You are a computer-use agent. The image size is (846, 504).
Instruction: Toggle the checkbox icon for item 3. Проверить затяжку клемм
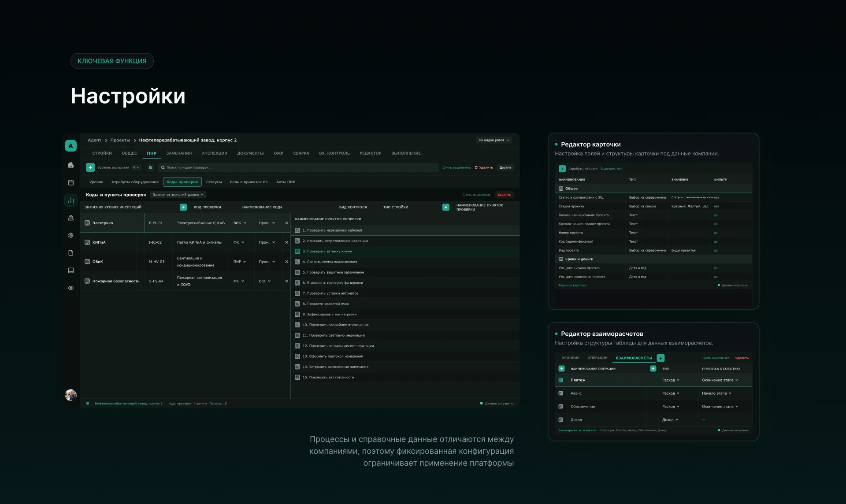[x=297, y=251]
